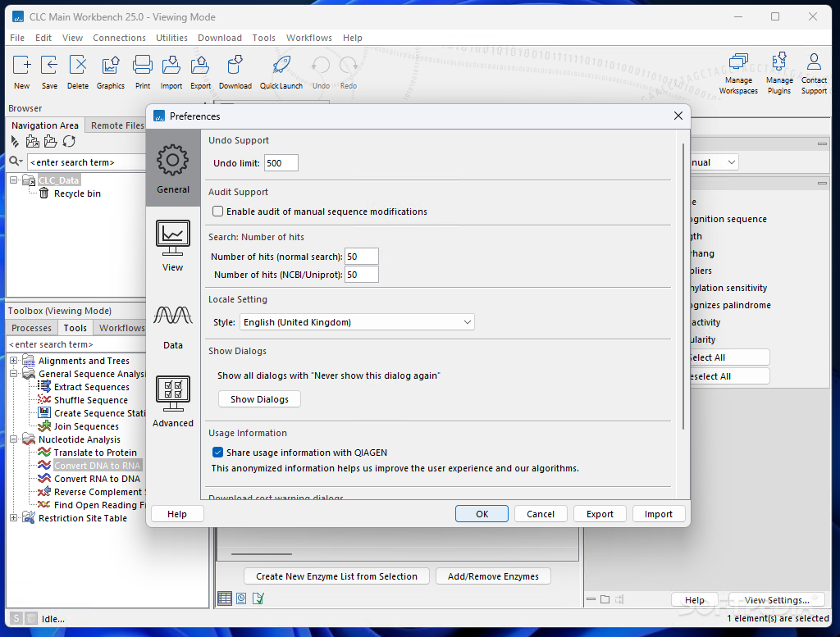
Task: Click the Undo limit field
Action: (x=281, y=163)
